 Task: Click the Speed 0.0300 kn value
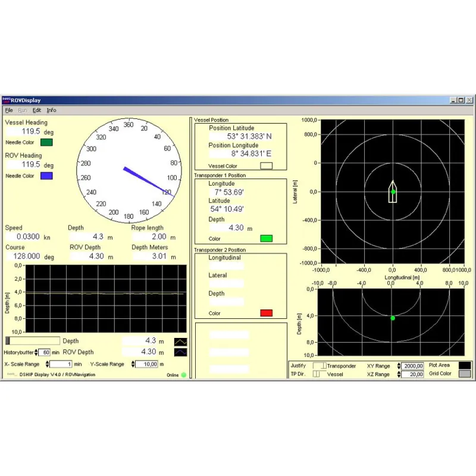click(23, 236)
